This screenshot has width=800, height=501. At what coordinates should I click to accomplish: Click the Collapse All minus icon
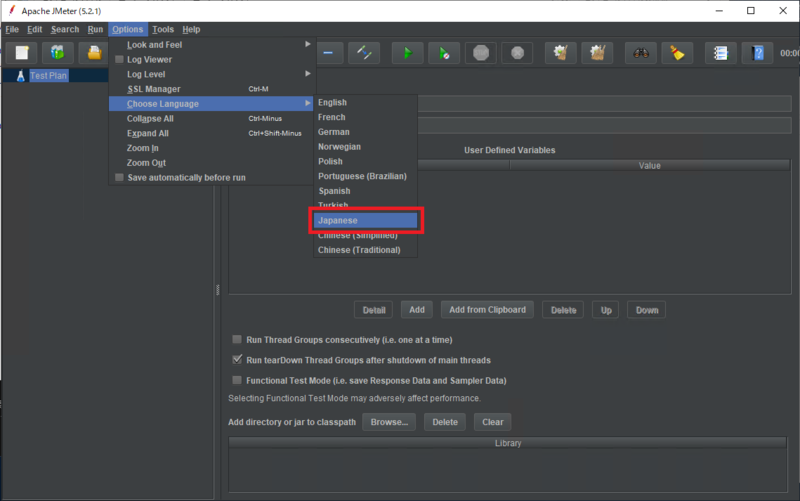(328, 53)
